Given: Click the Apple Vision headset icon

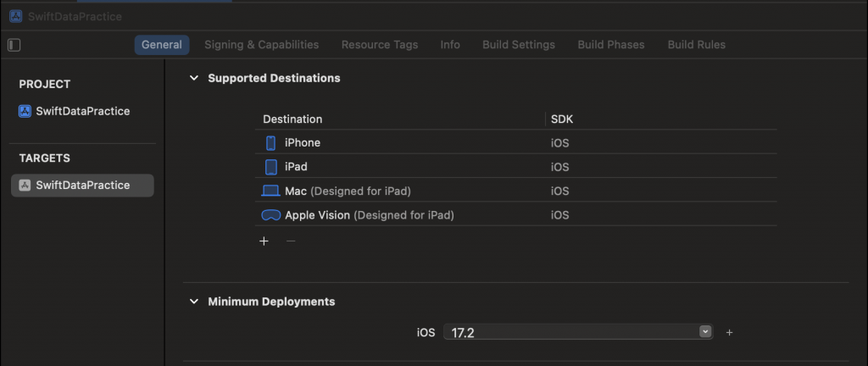Looking at the screenshot, I should coord(270,215).
